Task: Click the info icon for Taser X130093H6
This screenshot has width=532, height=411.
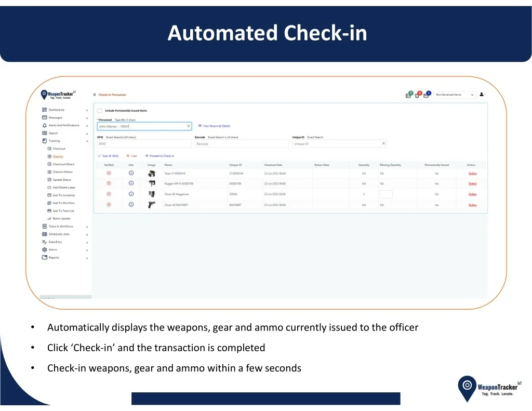Action: tap(131, 173)
